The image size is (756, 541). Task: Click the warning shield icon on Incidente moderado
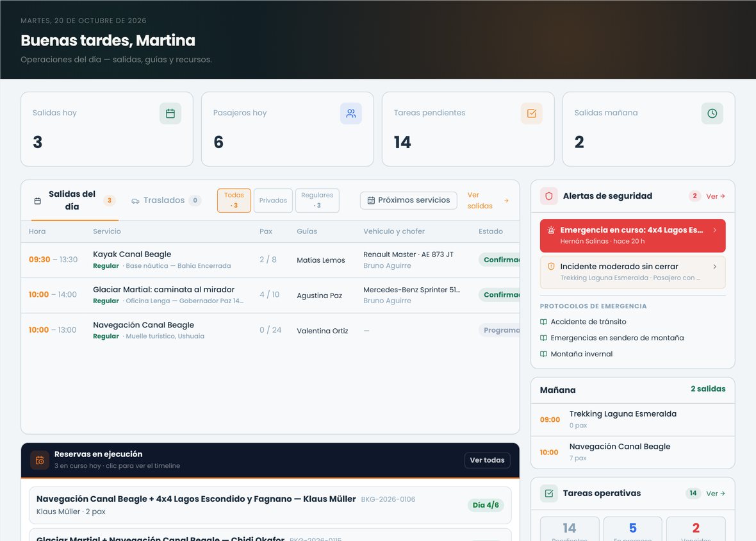[551, 267]
